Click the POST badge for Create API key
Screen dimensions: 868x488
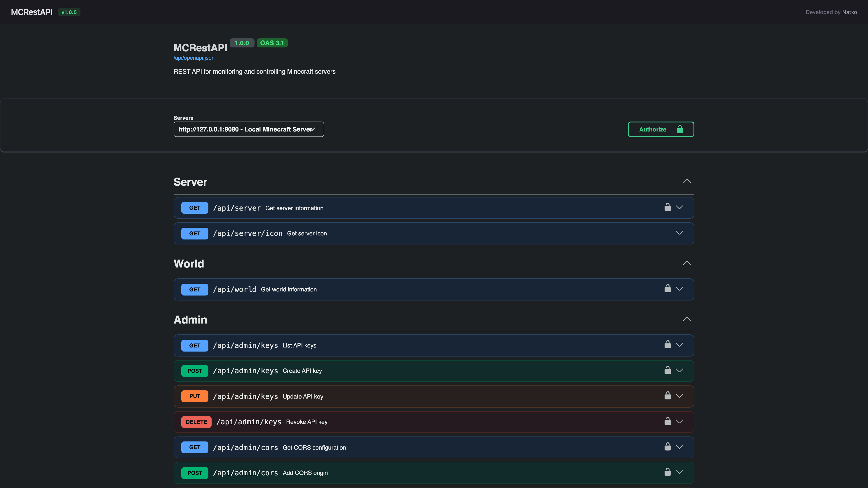(195, 371)
